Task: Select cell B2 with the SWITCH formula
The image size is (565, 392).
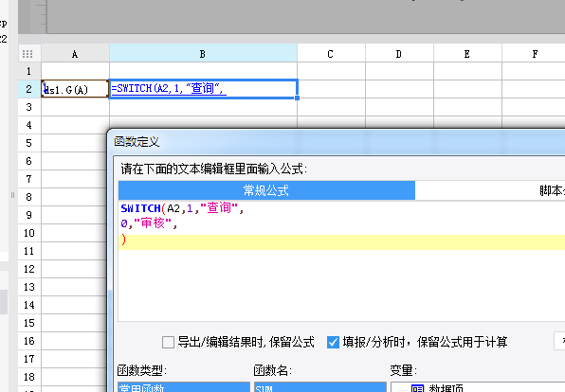Action: coord(203,89)
